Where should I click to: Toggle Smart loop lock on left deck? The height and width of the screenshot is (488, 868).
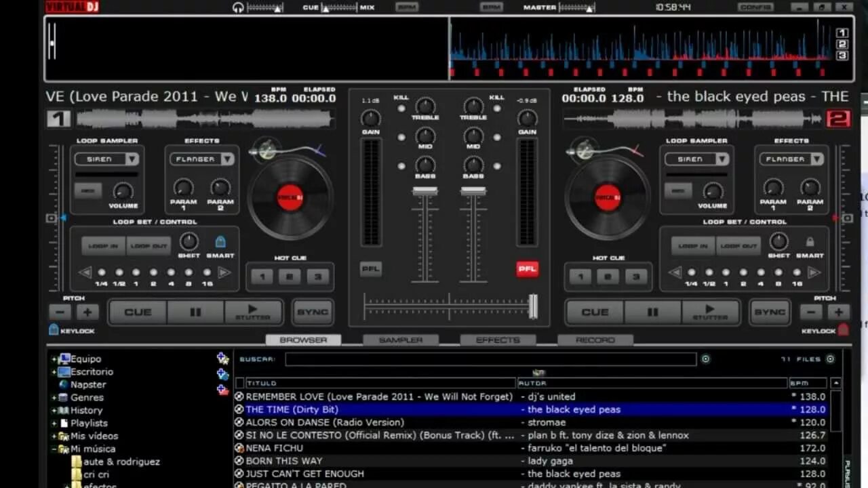coord(220,241)
